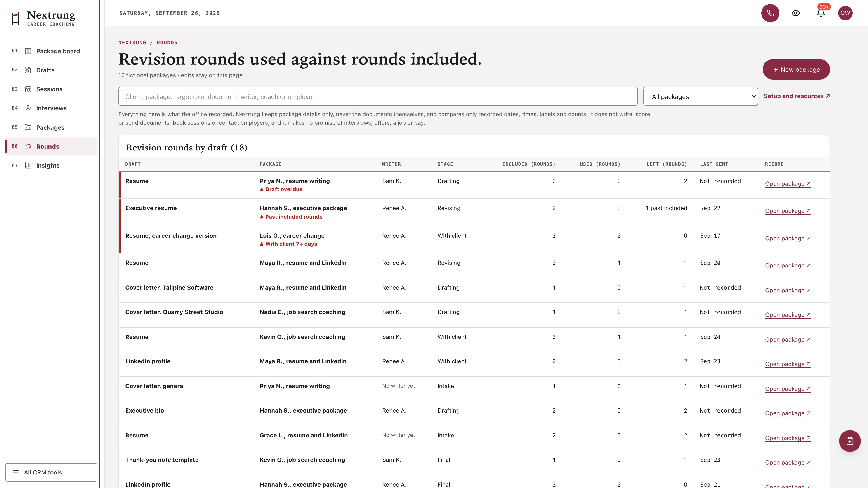
Task: Click the Sep 17 last sent cell
Action: click(710, 236)
